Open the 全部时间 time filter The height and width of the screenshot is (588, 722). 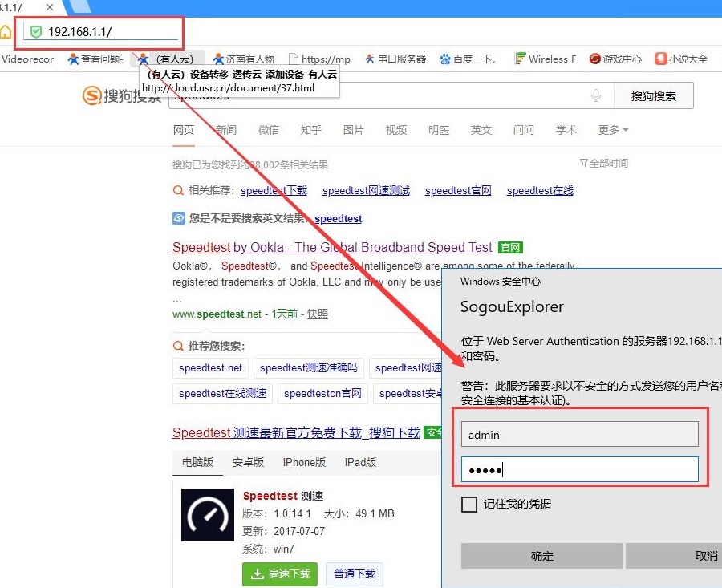[603, 163]
